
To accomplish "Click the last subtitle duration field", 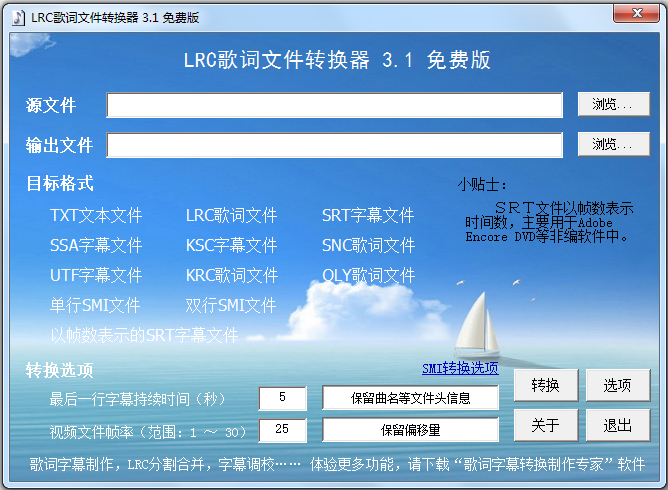I will click(x=282, y=398).
